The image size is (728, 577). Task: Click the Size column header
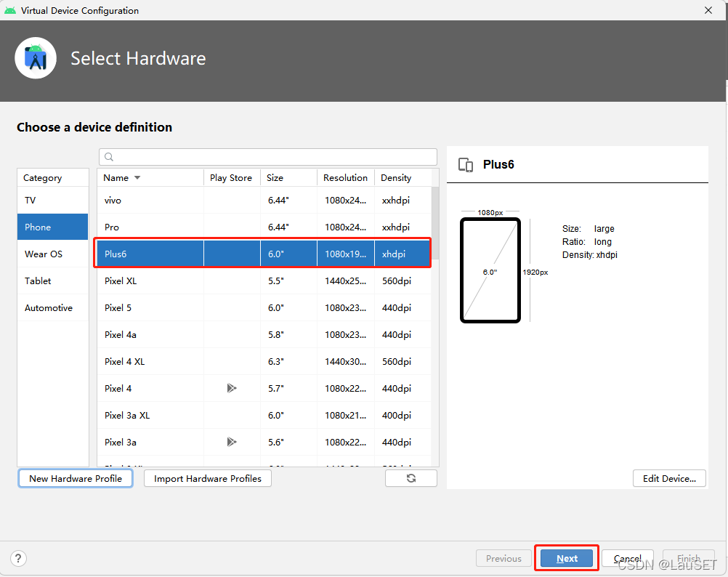pyautogui.click(x=288, y=178)
